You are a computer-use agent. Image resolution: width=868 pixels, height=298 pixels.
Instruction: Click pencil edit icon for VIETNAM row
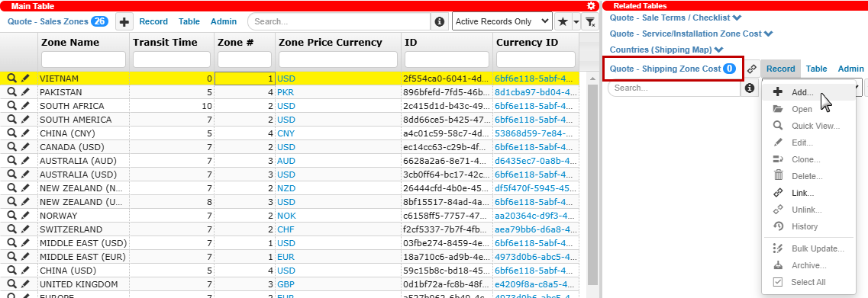click(25, 79)
